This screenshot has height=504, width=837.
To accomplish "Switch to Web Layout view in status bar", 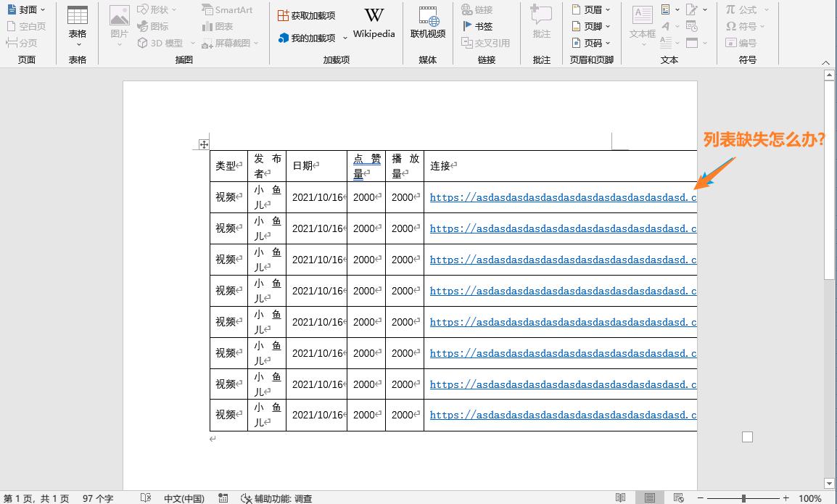I will 679,498.
